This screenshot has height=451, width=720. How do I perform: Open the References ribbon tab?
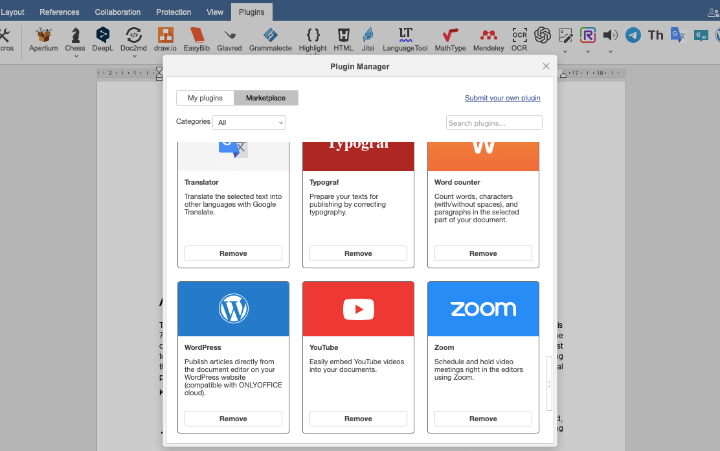coord(59,12)
